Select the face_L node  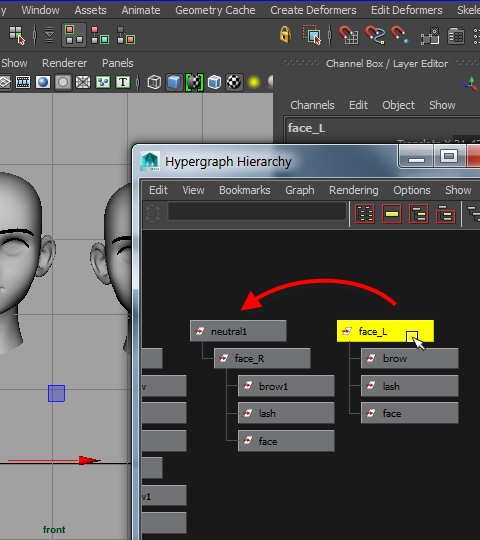(x=385, y=331)
